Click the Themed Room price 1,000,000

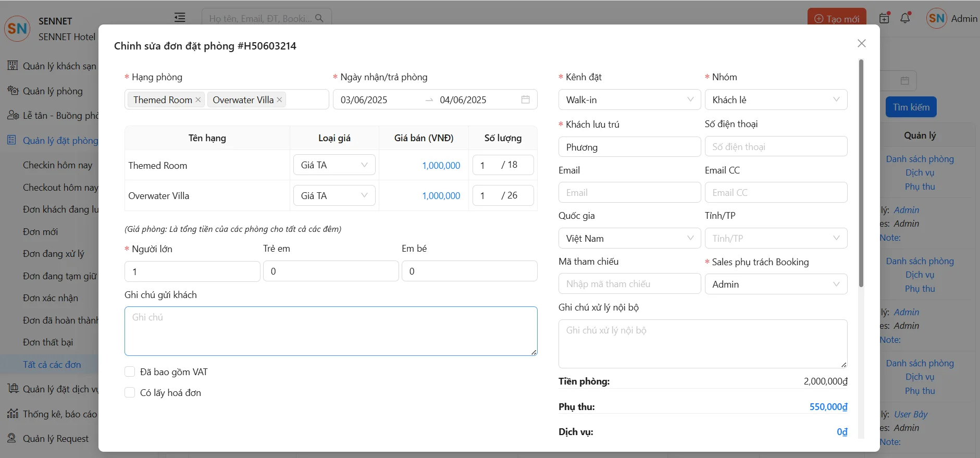[441, 166]
